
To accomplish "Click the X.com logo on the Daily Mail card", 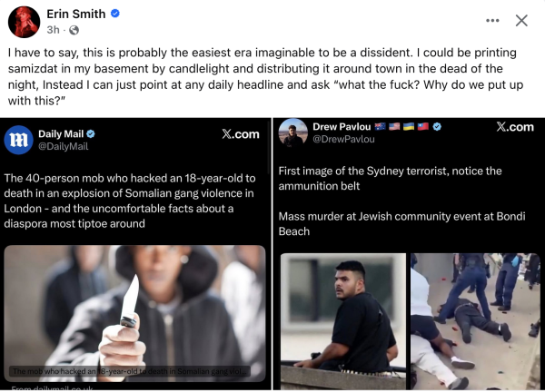I will tap(240, 133).
